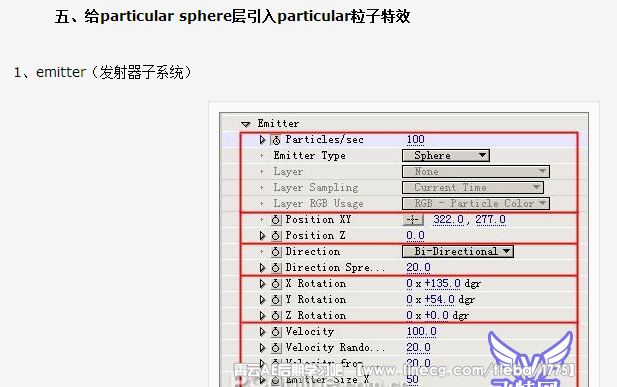Toggle the X Rotation stopwatch icon

click(276, 284)
